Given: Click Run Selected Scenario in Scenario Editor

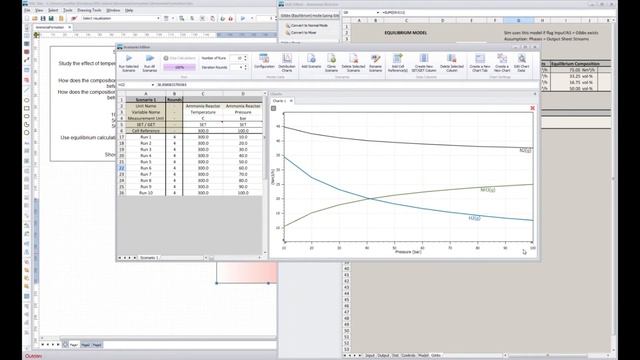Looking at the screenshot, I should [129, 63].
